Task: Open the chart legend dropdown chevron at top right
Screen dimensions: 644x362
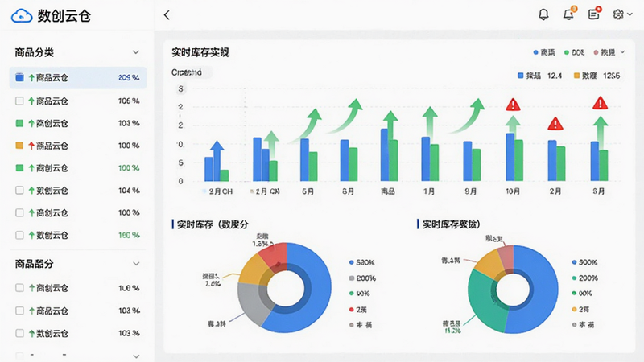Action: 622,52
